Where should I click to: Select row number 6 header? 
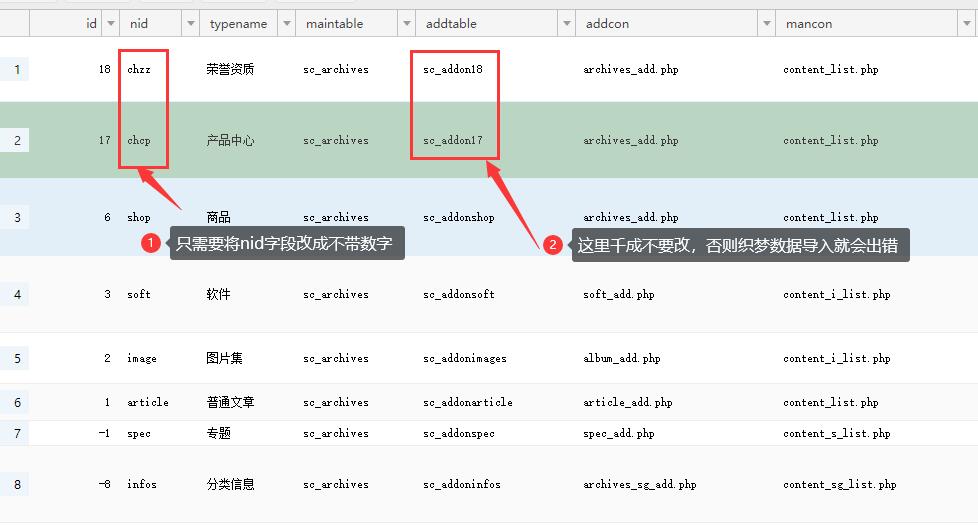pos(15,402)
